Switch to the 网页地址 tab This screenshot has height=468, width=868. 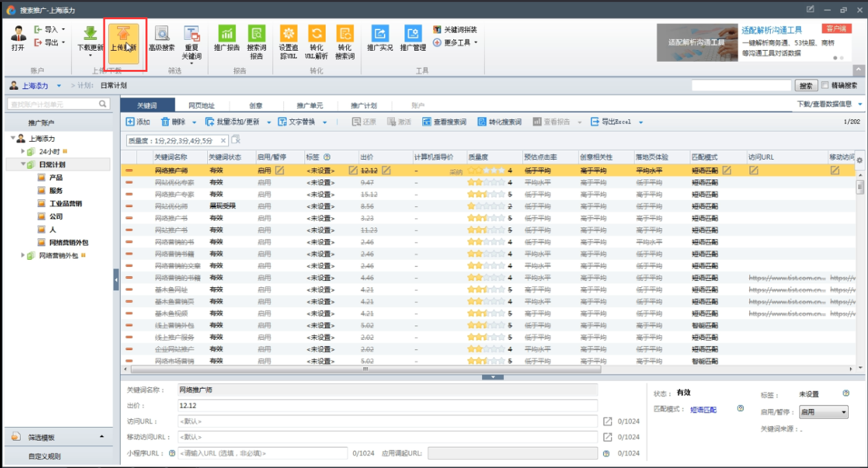[202, 106]
